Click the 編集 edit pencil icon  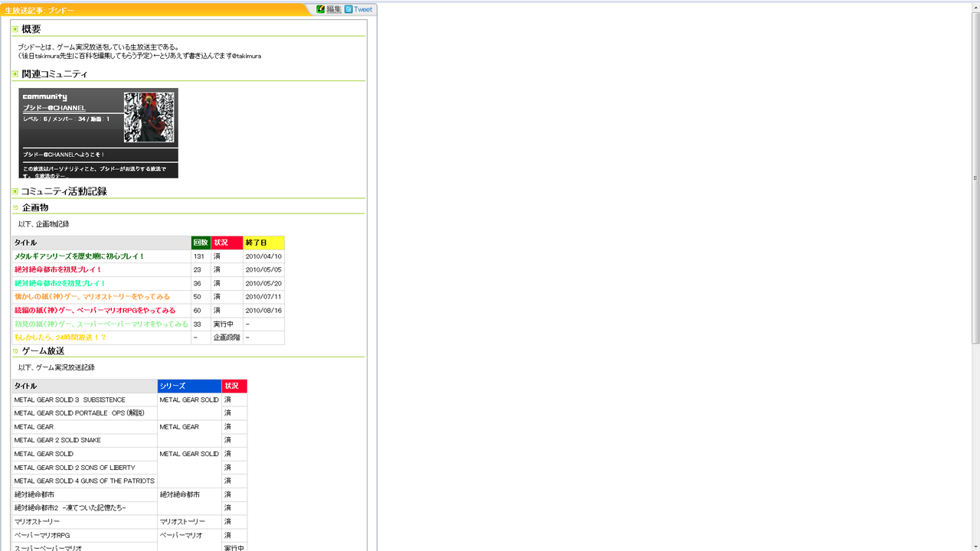click(321, 9)
